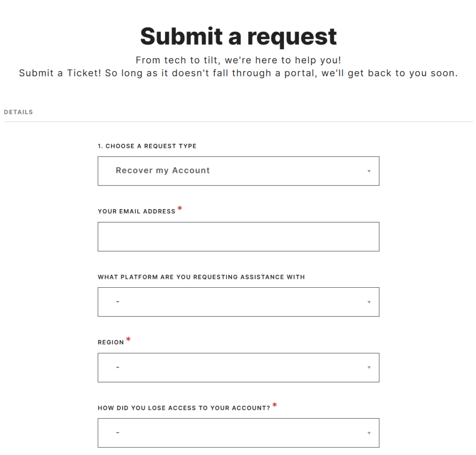Click the arrow icon in the platform dropdown
This screenshot has width=476, height=455.
point(369,302)
